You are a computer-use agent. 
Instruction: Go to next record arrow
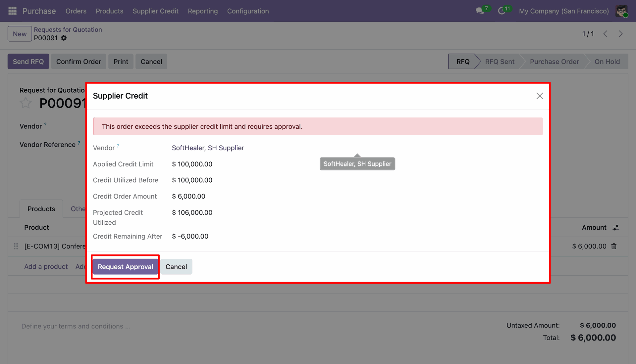pyautogui.click(x=621, y=34)
